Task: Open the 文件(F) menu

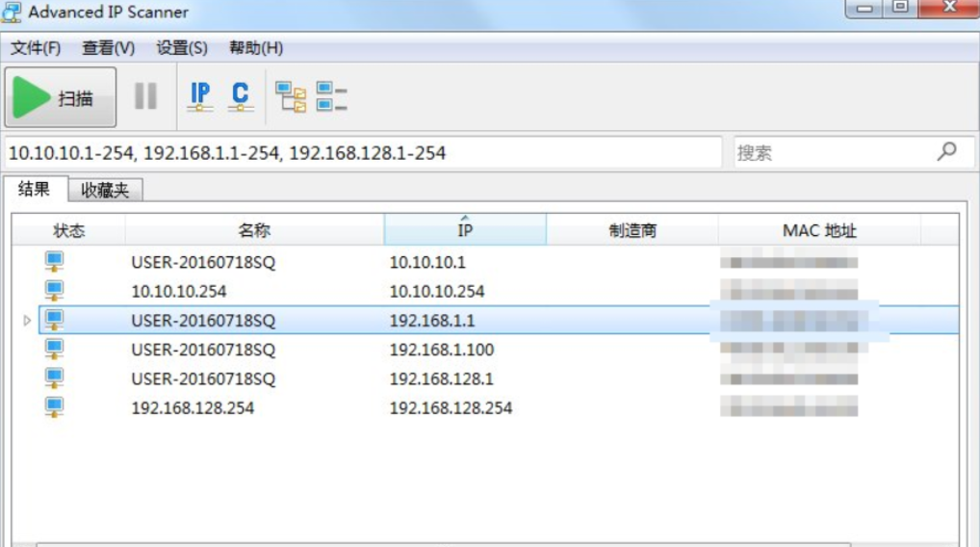Action: coord(36,48)
